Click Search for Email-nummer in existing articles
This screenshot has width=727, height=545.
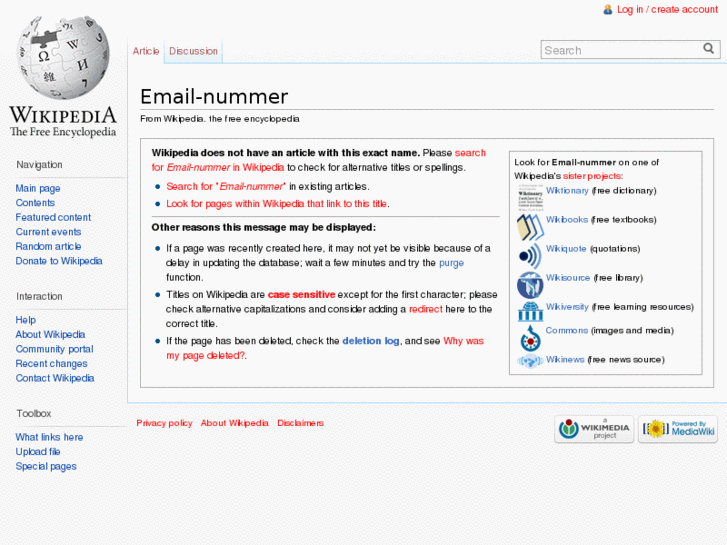(x=226, y=186)
